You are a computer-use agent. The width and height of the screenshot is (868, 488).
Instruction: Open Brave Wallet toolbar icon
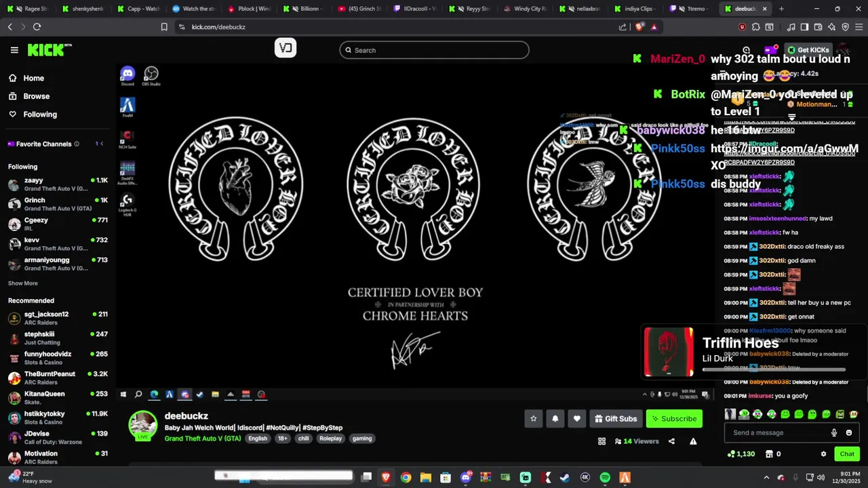(x=818, y=27)
